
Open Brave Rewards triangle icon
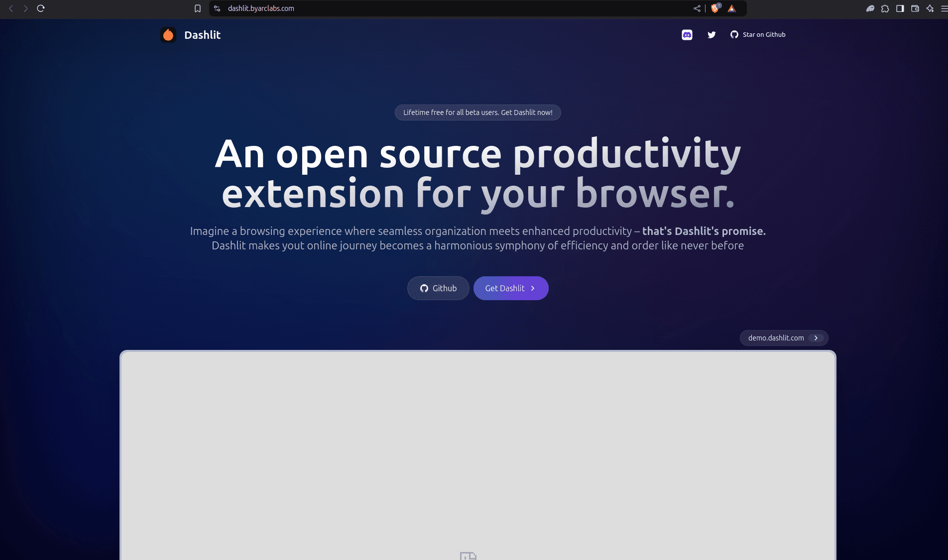pos(732,8)
